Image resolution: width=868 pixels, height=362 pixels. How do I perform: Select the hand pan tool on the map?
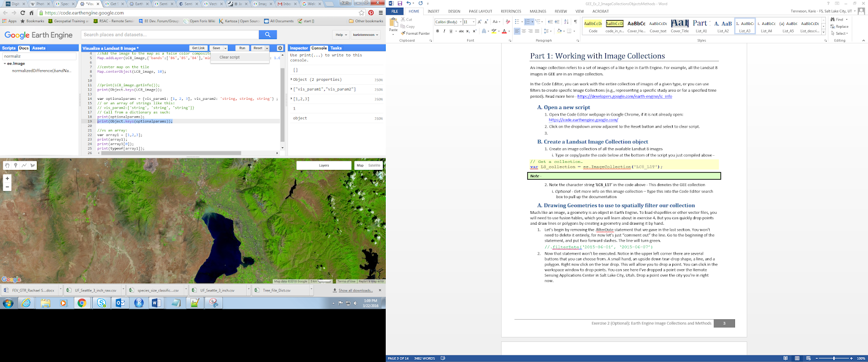click(x=7, y=165)
